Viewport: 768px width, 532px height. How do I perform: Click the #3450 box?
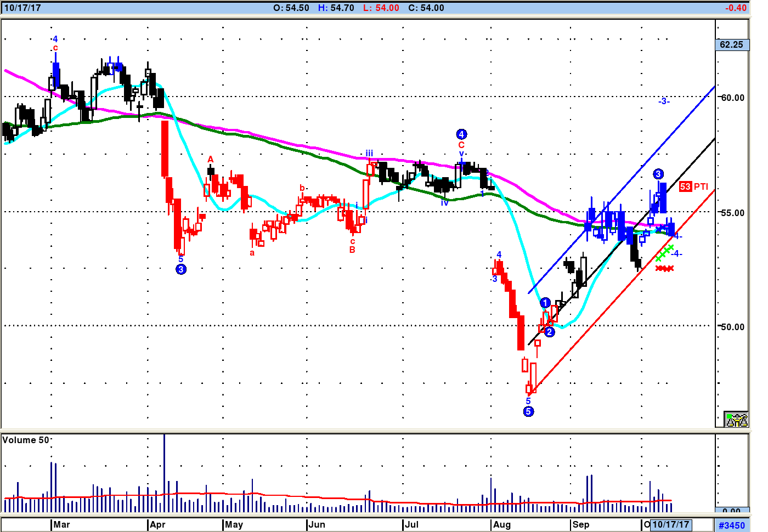732,525
